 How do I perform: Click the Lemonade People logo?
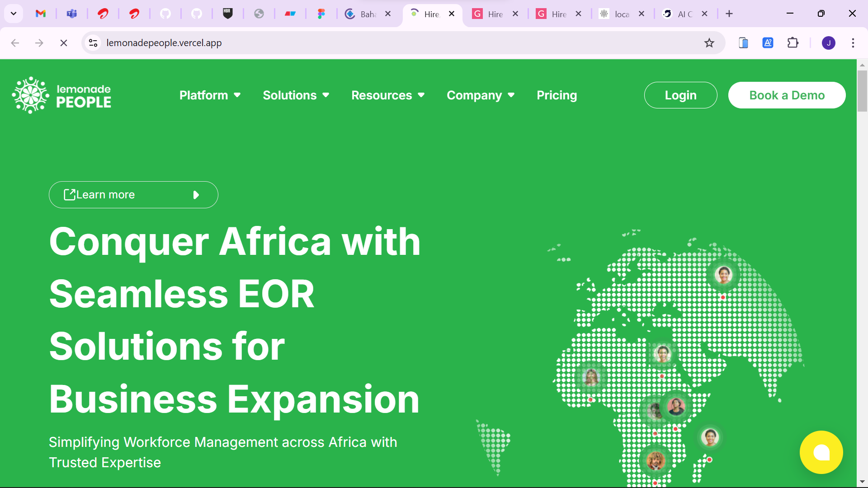click(x=61, y=95)
